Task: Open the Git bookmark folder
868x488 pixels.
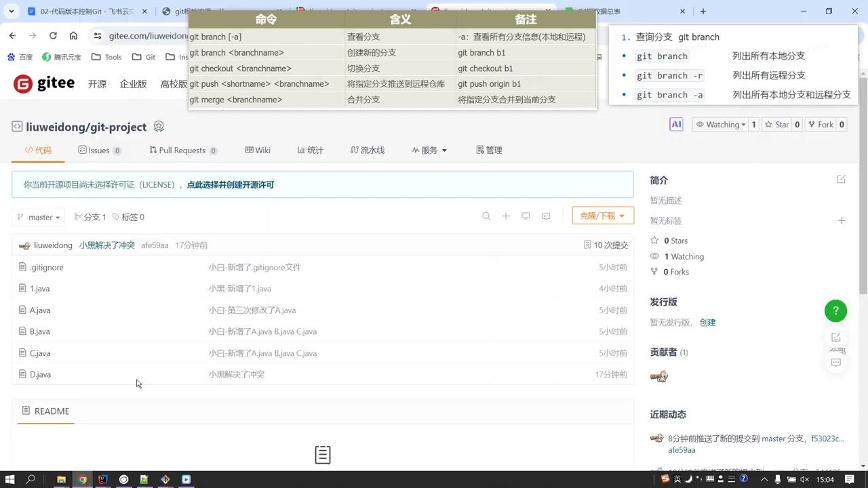Action: (x=144, y=57)
